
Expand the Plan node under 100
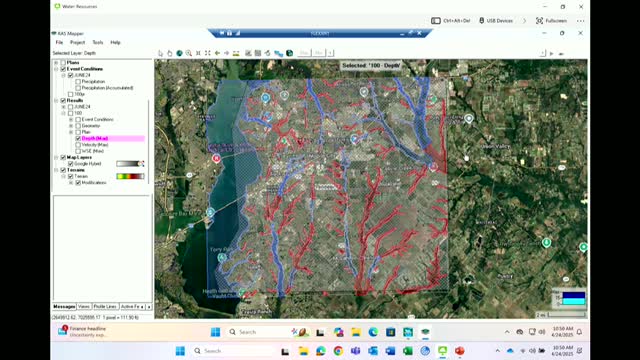click(71, 132)
